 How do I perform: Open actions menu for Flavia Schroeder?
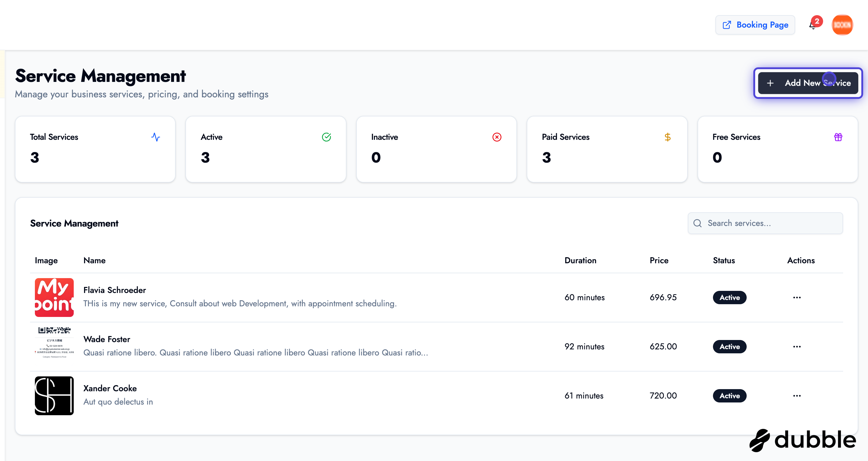tap(797, 297)
